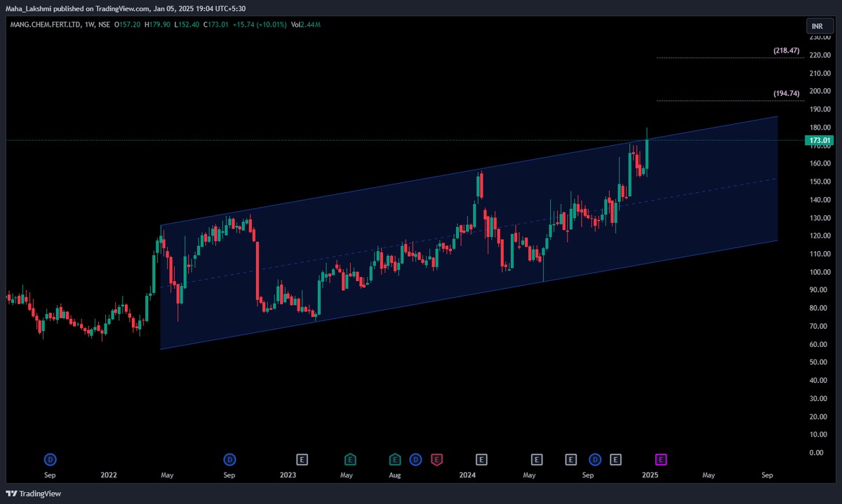The image size is (842, 504).
Task: Click the open value O157.20
Action: coord(128,25)
